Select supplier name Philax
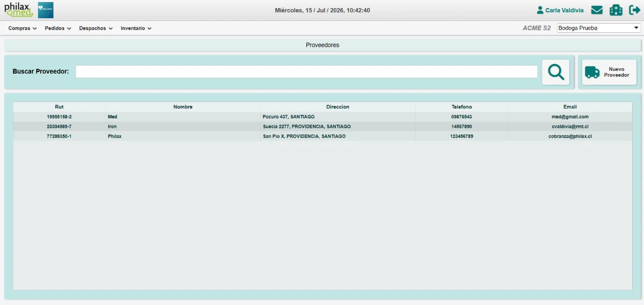644x305 pixels. coord(115,136)
